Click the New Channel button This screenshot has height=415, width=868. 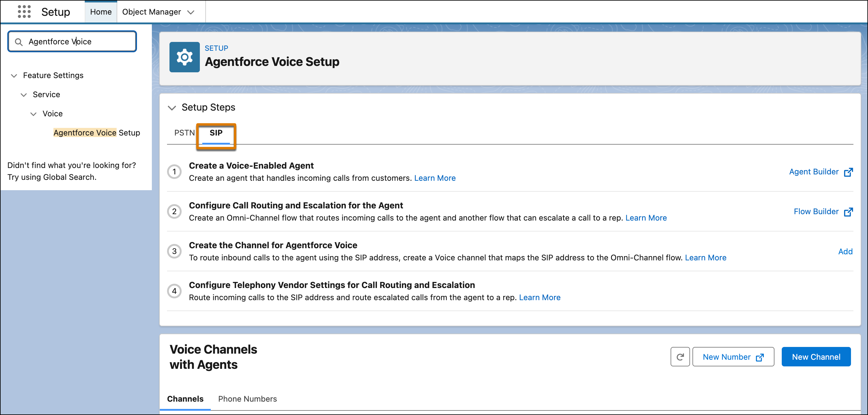coord(816,357)
